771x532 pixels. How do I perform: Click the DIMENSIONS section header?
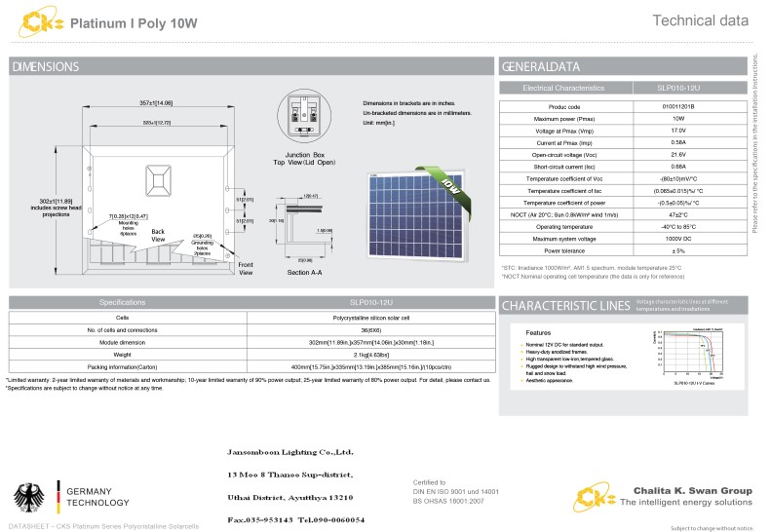point(251,66)
